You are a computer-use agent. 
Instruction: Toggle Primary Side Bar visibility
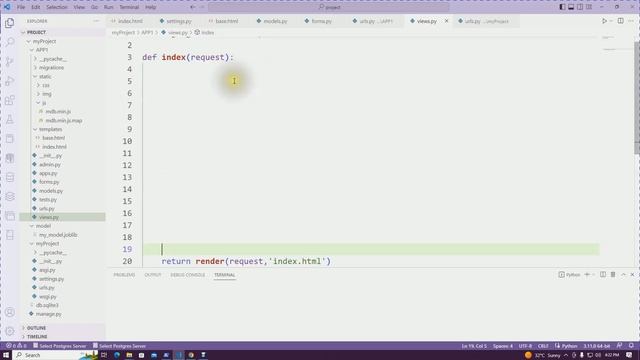[562, 7]
